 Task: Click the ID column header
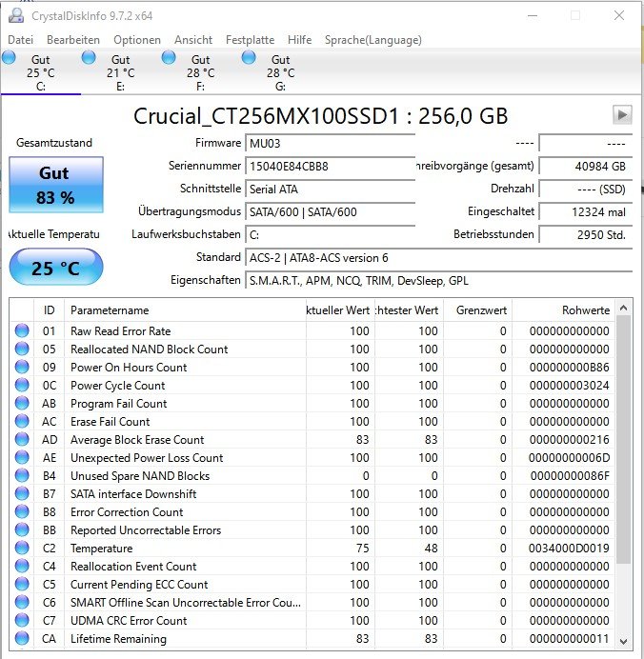tap(49, 310)
